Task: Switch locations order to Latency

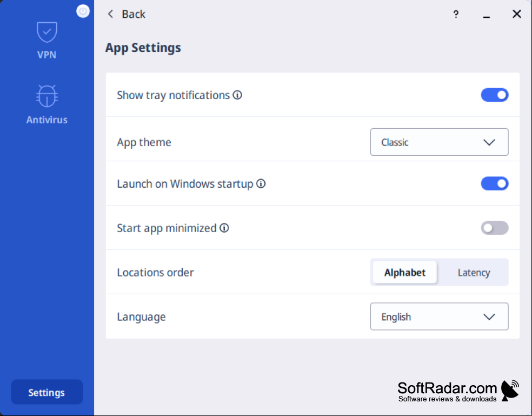Action: (474, 272)
